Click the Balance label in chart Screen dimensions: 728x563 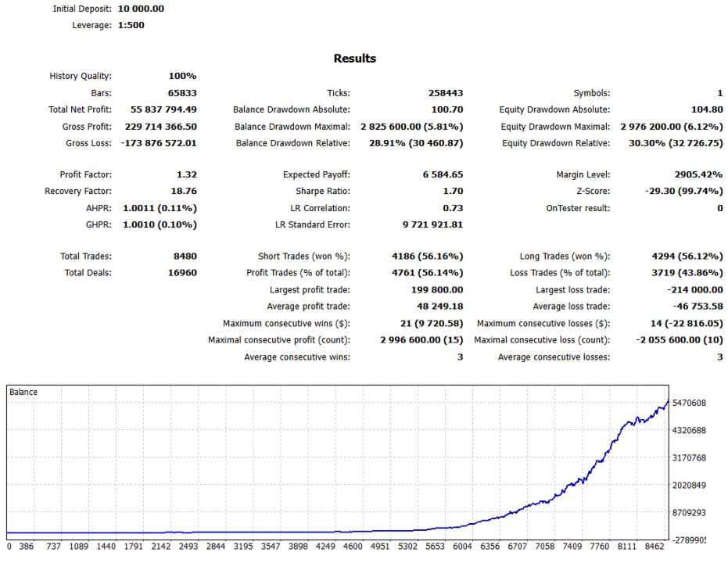point(23,393)
